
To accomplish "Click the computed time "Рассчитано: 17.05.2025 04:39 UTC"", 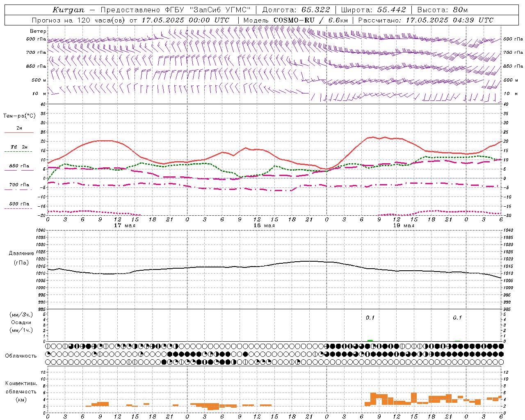I will [x=426, y=20].
